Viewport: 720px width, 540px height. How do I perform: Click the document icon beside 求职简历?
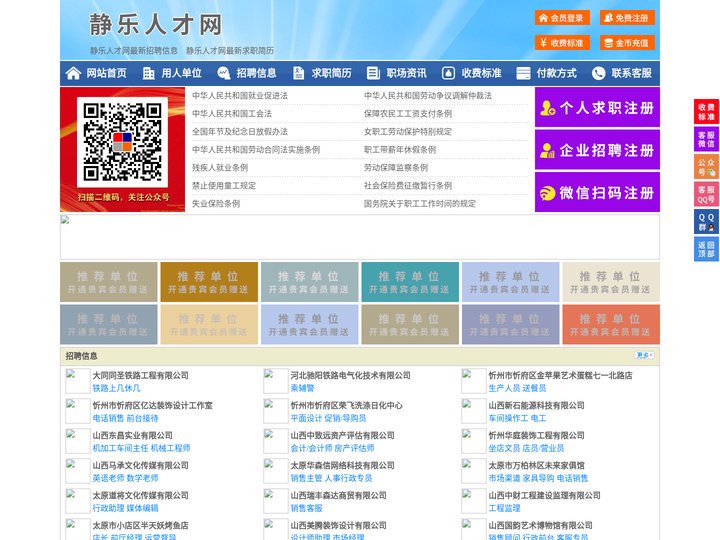coord(298,73)
